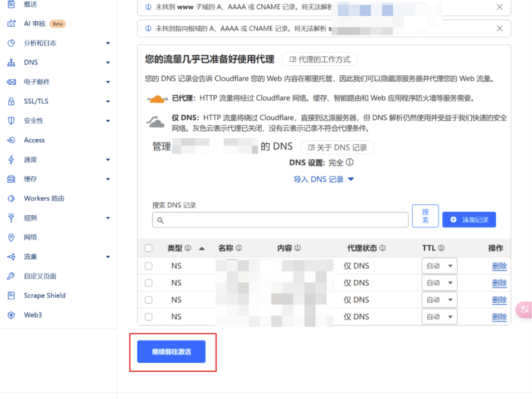Toggle the select-all checkbox in table header

[x=149, y=248]
